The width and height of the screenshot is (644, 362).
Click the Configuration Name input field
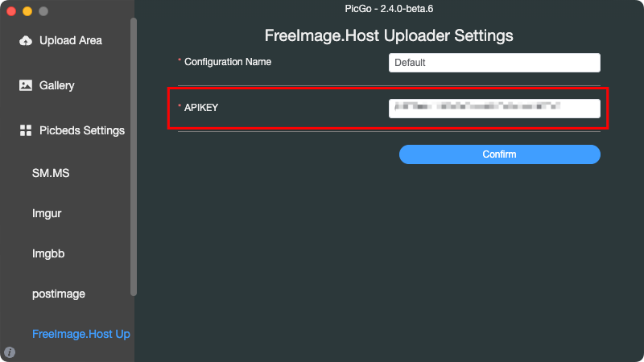click(x=494, y=63)
